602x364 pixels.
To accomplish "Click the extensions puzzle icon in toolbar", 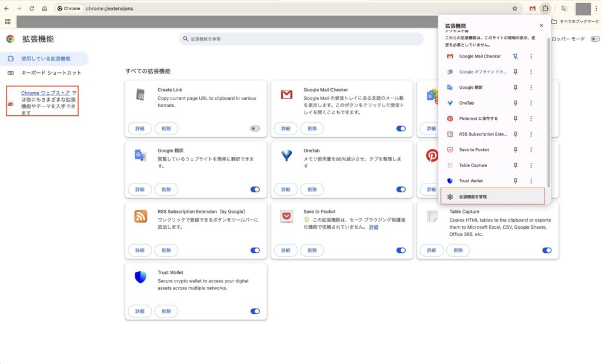I will [x=545, y=8].
